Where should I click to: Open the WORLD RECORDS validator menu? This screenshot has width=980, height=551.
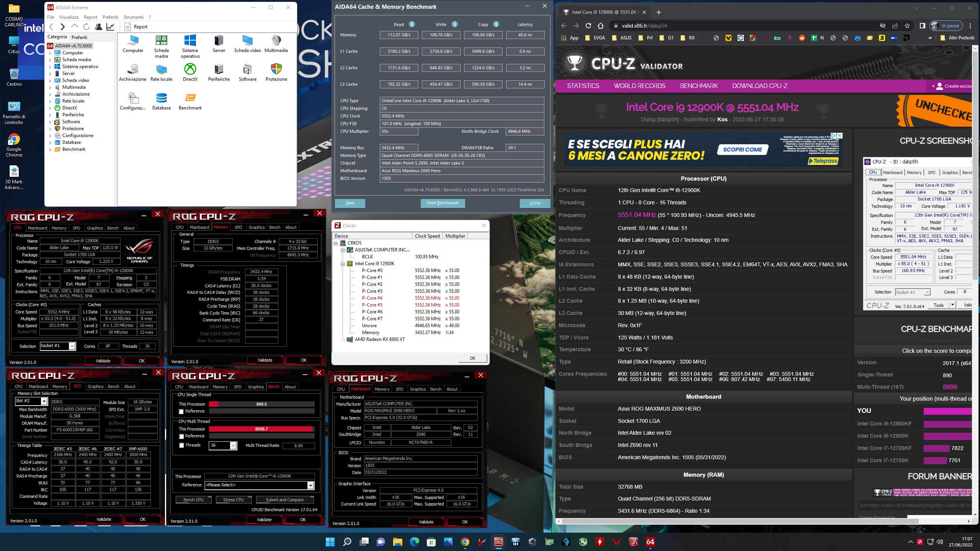pos(639,86)
